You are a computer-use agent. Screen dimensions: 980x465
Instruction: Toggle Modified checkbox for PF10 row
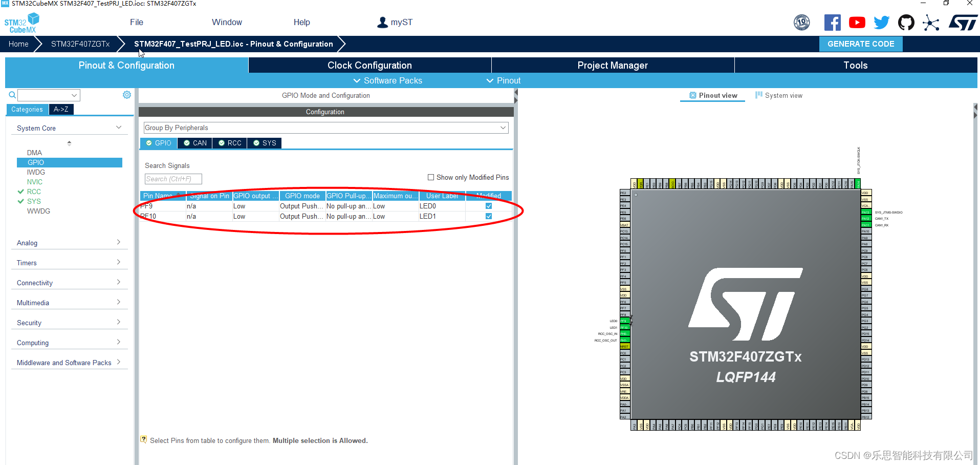click(x=489, y=216)
